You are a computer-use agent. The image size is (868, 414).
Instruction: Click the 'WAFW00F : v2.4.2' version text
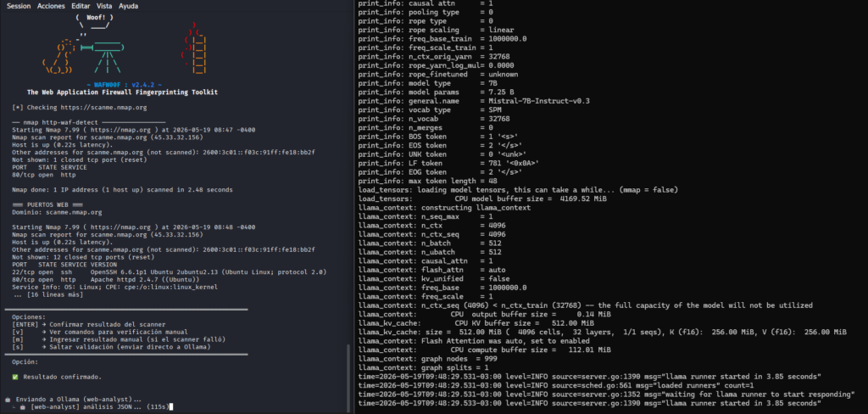tap(123, 85)
